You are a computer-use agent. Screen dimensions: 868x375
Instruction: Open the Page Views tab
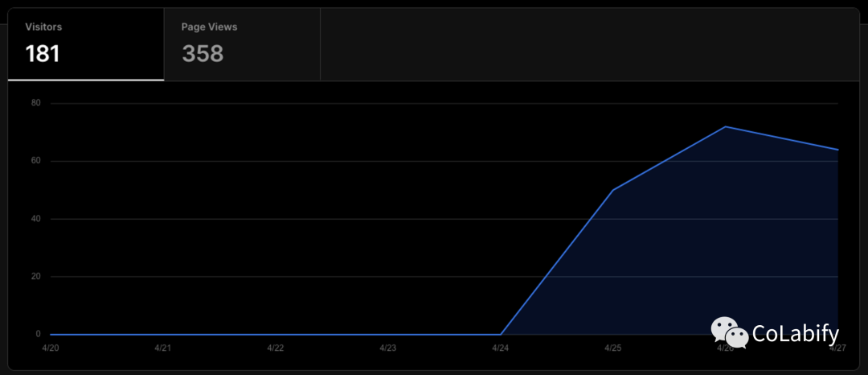(x=241, y=44)
